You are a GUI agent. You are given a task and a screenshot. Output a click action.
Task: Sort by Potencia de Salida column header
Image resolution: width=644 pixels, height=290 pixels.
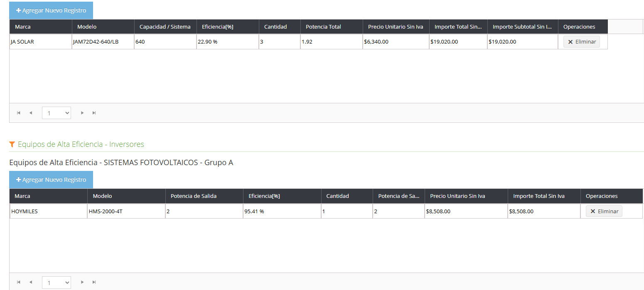click(191, 196)
